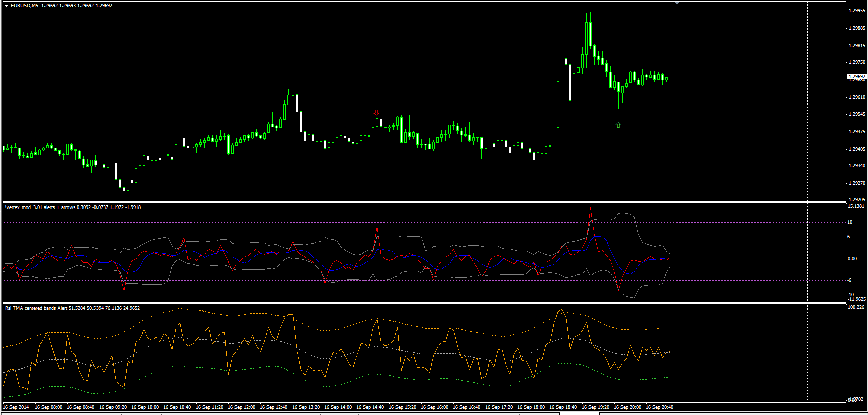Click the 1.29270 price scale label
868x415 pixels.
click(857, 183)
